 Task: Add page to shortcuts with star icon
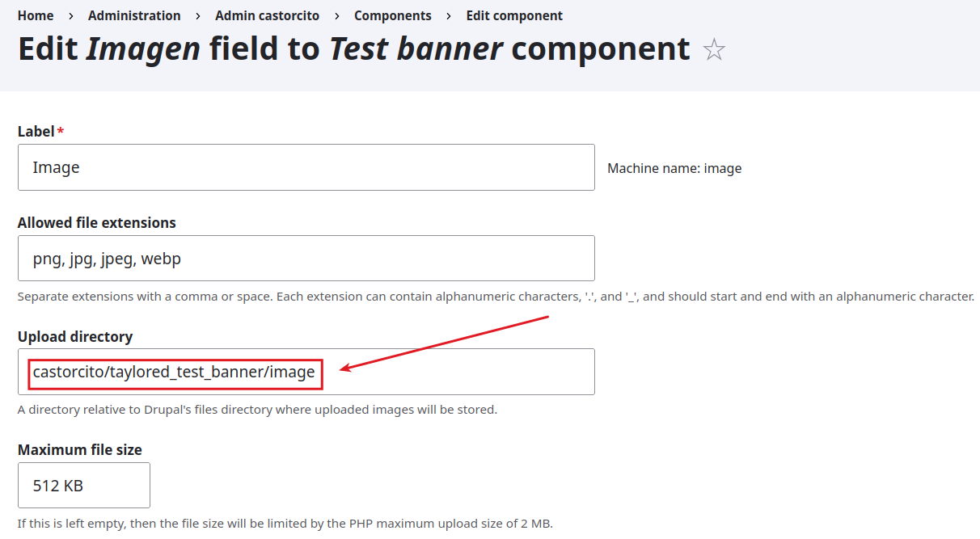click(x=714, y=51)
